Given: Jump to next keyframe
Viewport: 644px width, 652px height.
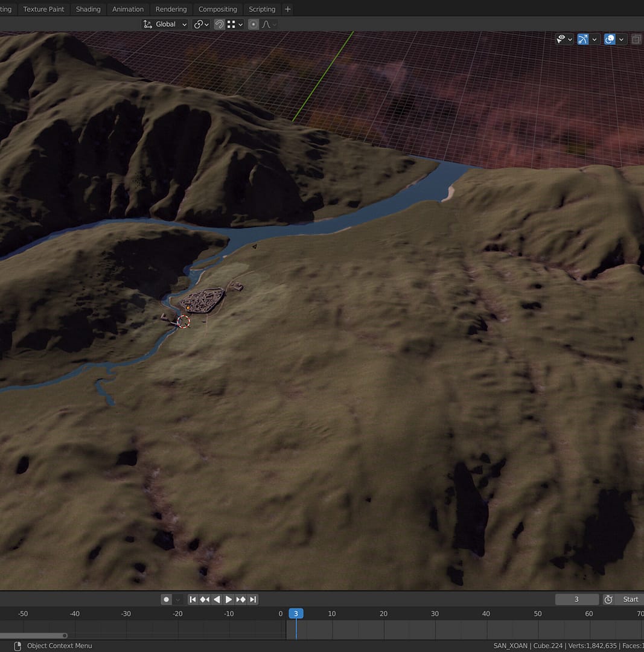Looking at the screenshot, I should pyautogui.click(x=241, y=599).
